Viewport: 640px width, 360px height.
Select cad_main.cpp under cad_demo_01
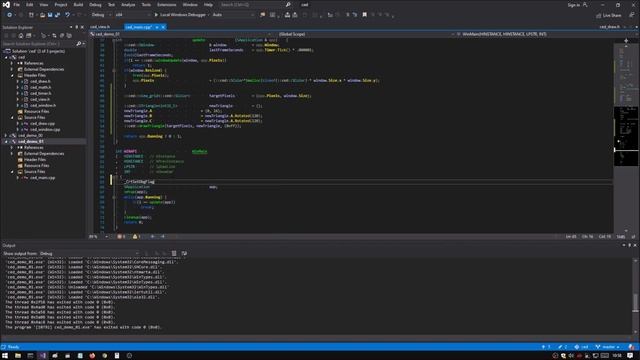(42, 178)
